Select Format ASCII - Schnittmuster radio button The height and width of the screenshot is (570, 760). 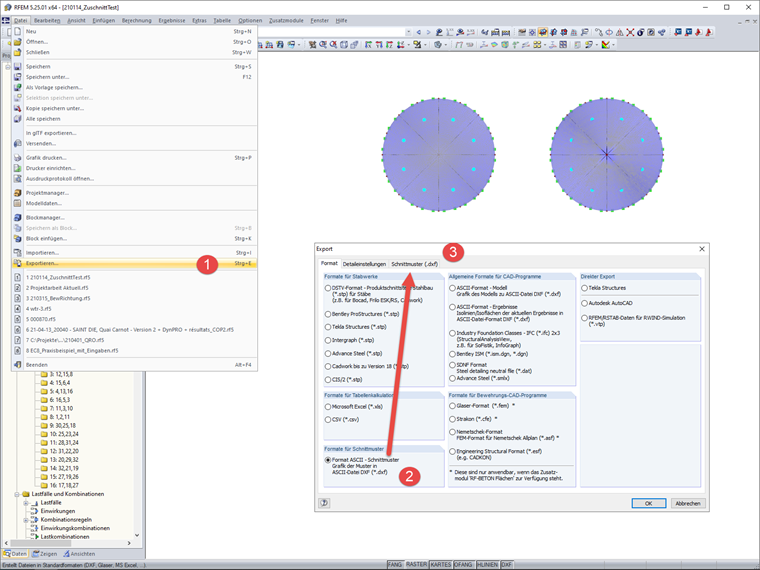[328, 459]
